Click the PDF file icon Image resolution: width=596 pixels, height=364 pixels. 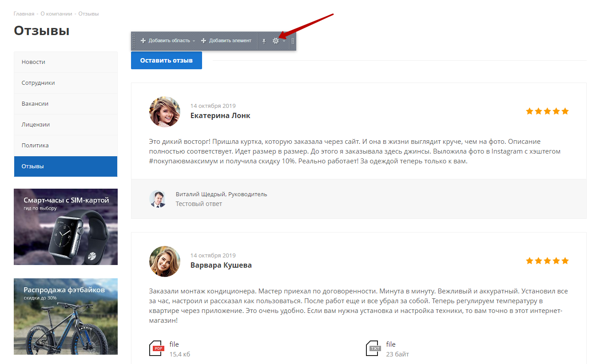click(x=157, y=349)
